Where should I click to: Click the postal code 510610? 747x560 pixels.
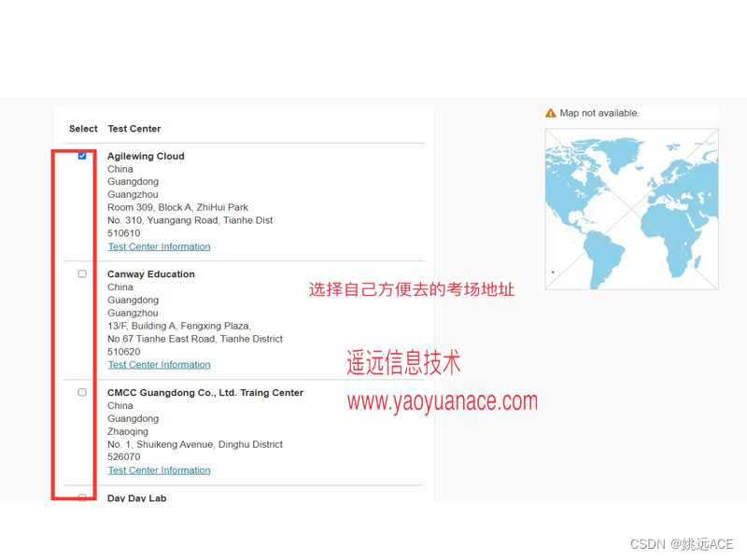point(124,233)
